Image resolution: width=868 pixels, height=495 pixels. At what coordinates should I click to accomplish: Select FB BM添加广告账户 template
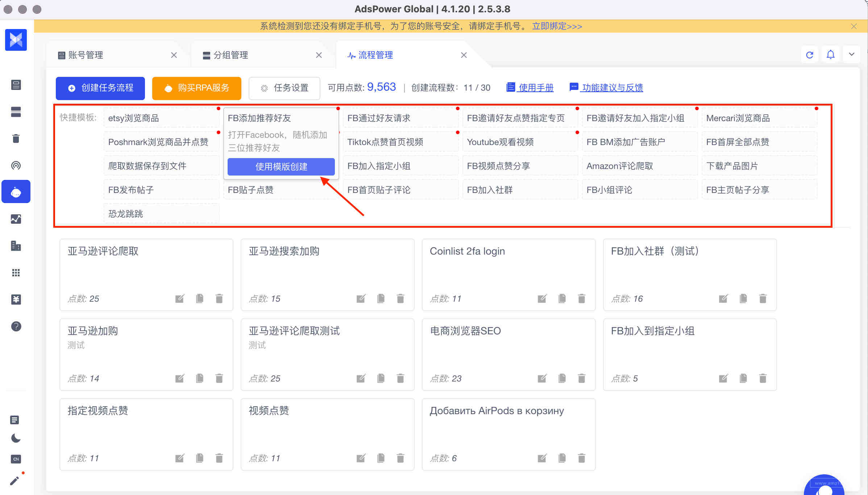coord(640,142)
